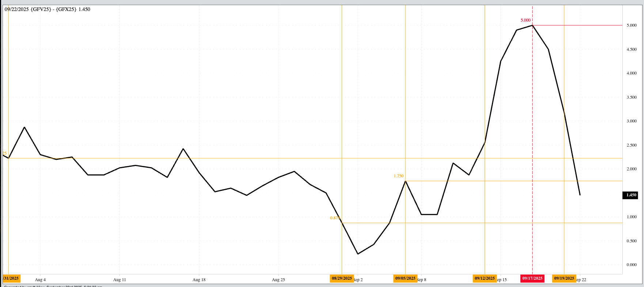Select the 09/19/2025 orange date flag
This screenshot has width=644, height=287.
[x=564, y=279]
